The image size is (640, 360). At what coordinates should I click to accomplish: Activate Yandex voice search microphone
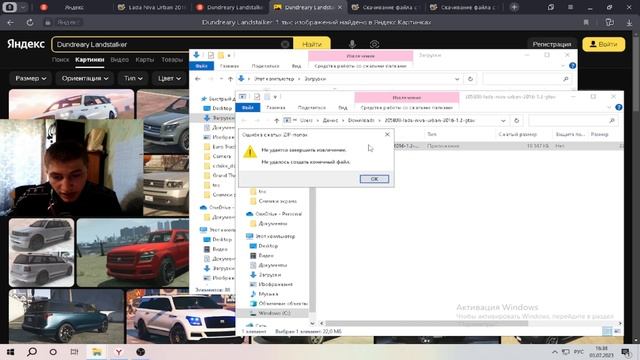(352, 44)
